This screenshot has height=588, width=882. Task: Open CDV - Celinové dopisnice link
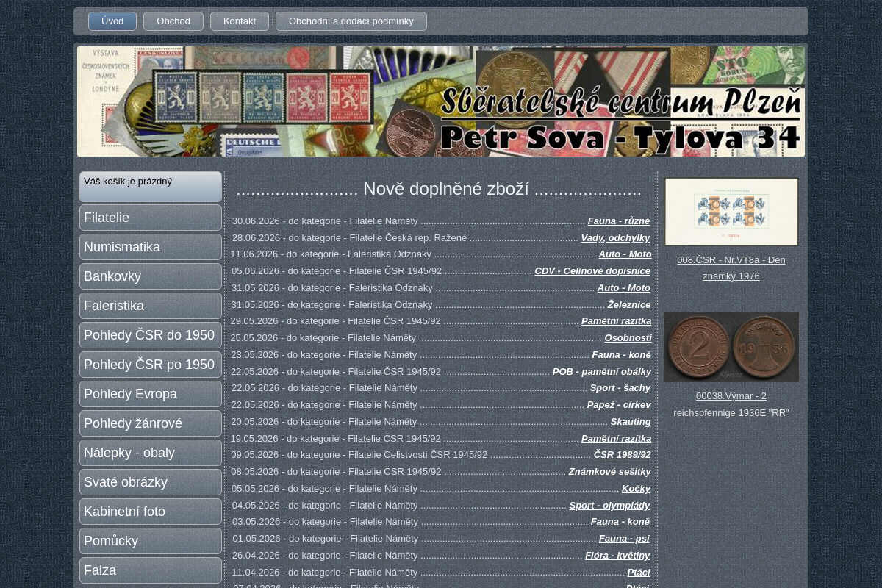point(592,271)
